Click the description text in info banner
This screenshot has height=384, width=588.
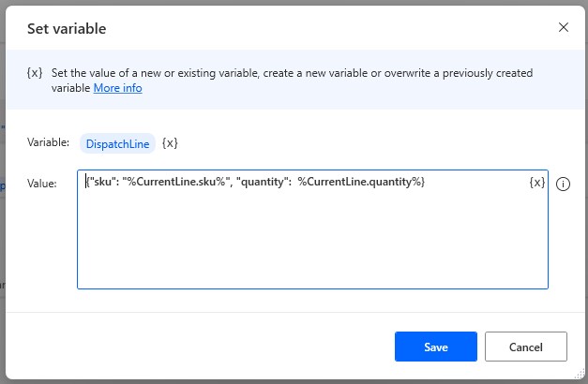click(x=281, y=73)
